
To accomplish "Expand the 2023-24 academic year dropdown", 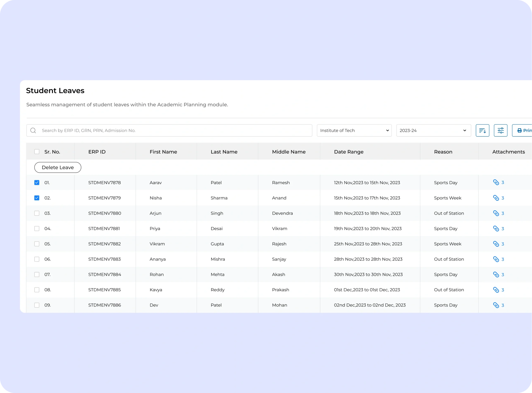I will 433,130.
